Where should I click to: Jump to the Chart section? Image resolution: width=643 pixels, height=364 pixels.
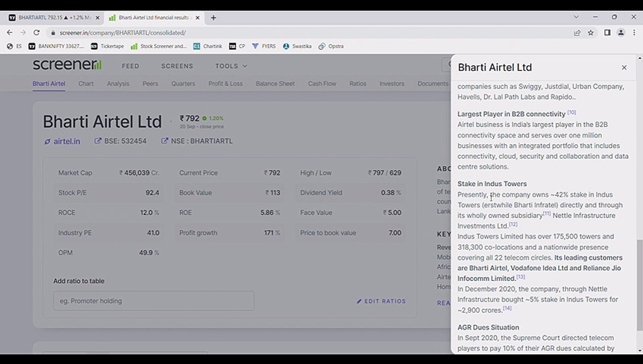[86, 84]
